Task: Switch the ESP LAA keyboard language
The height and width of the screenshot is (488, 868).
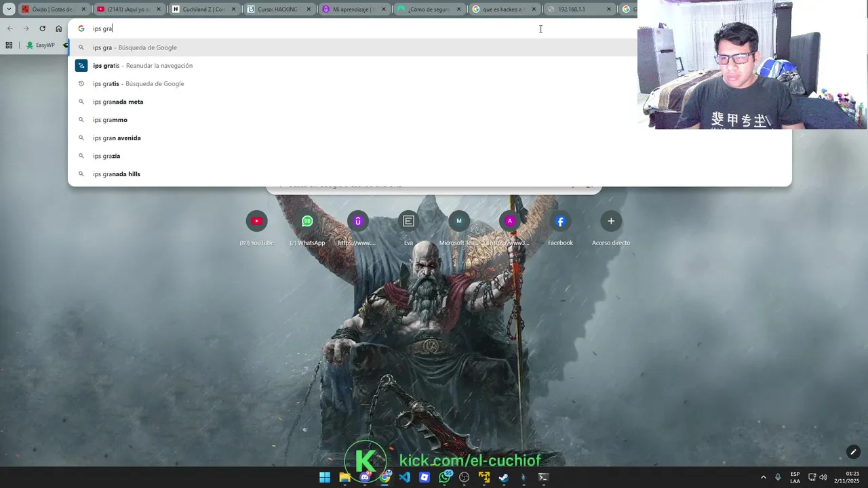Action: pyautogui.click(x=795, y=477)
